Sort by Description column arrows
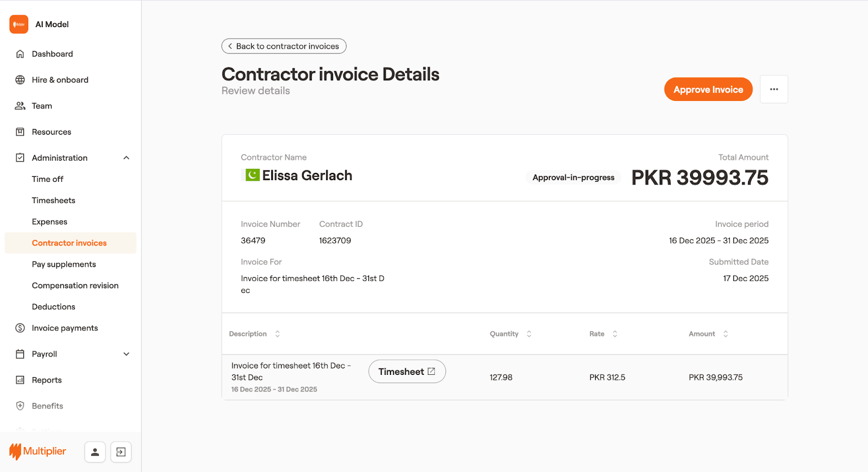The width and height of the screenshot is (868, 472). pos(277,334)
